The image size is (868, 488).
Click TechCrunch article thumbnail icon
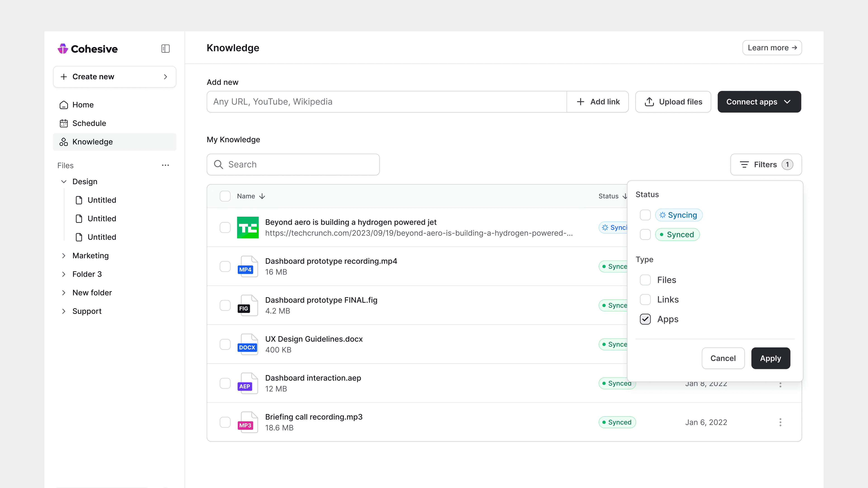[x=248, y=228]
